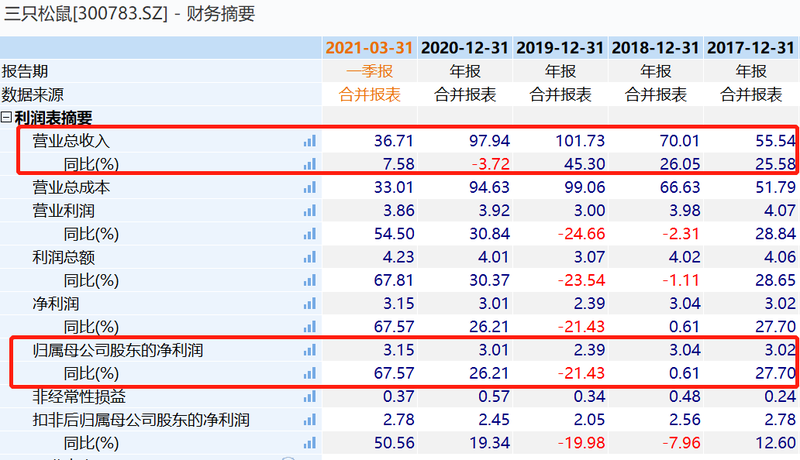Screen dimensions: 800x460
Task: Open chart icon for 利润总额 row
Action: click(x=310, y=258)
